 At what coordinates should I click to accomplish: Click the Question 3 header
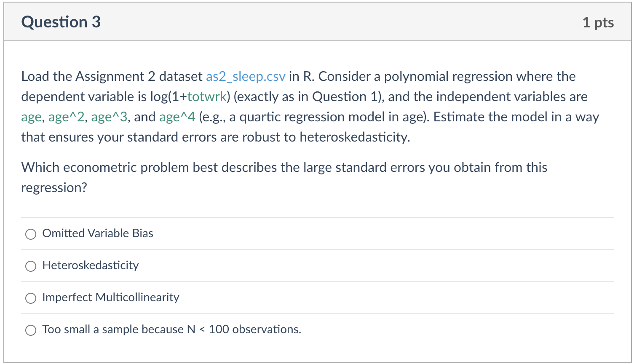(x=61, y=22)
